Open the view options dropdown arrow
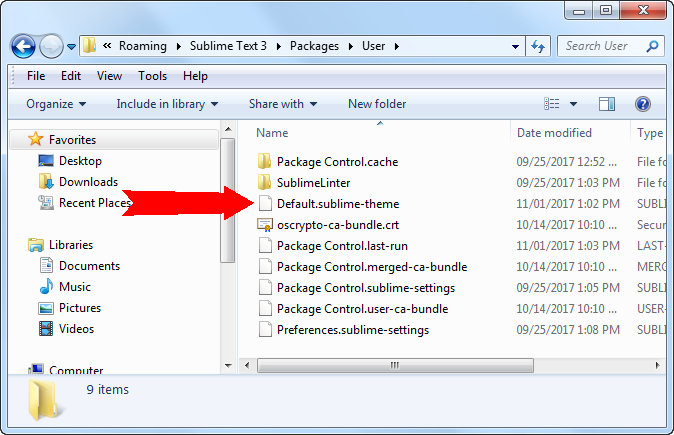The width and height of the screenshot is (674, 435). tap(573, 104)
